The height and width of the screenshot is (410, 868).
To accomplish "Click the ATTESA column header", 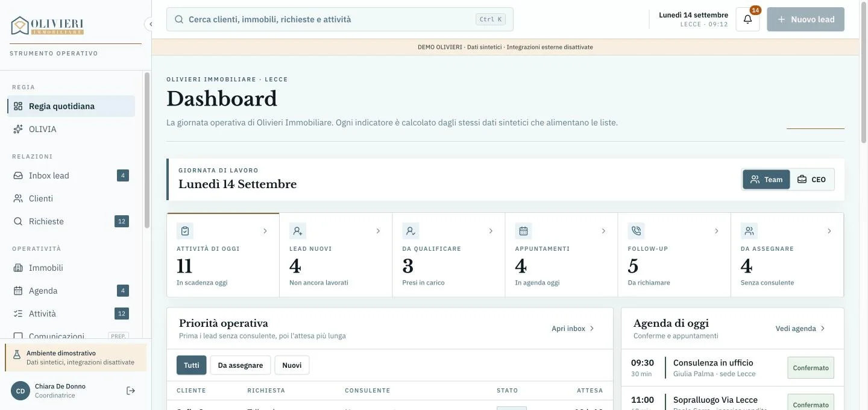I will pyautogui.click(x=590, y=391).
